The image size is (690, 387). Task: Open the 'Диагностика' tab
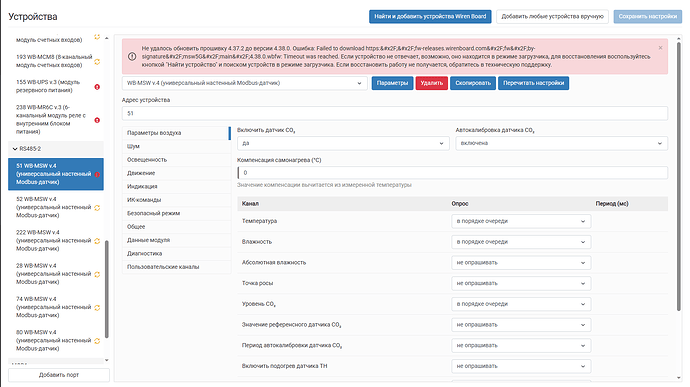[x=176, y=254]
